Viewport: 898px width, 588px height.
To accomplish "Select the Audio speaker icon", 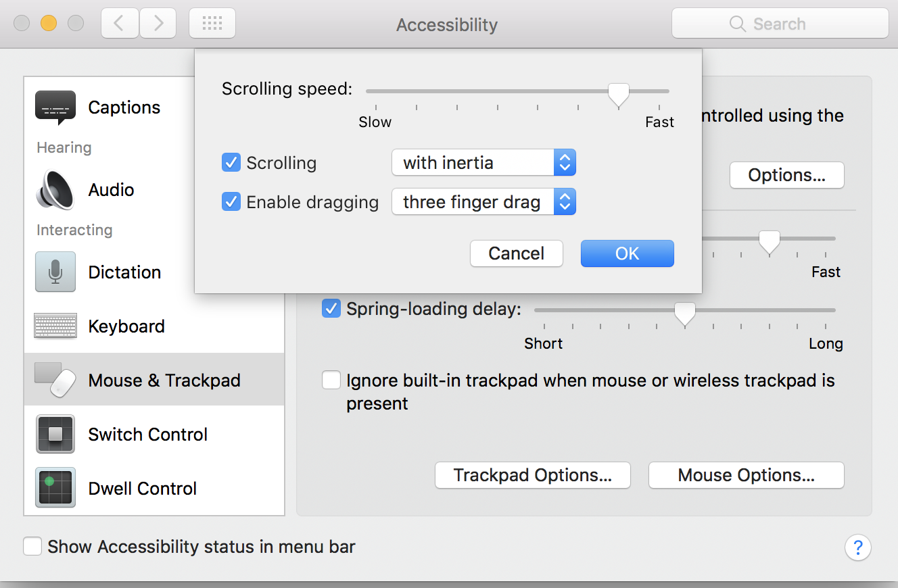I will 55,190.
